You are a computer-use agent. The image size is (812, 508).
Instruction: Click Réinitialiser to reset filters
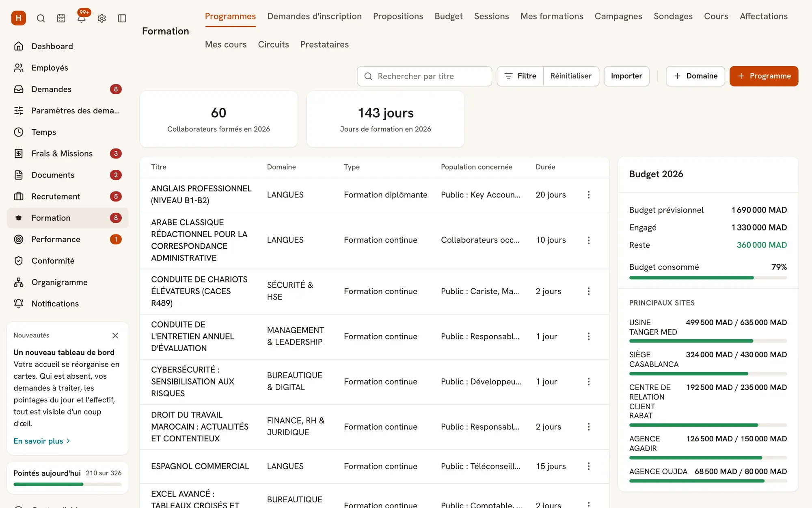tap(571, 76)
